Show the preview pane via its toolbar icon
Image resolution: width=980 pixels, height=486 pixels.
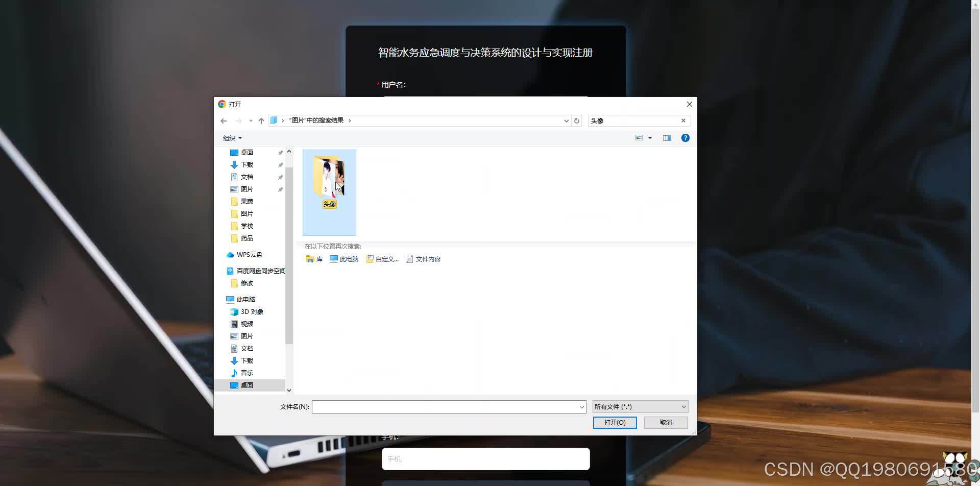coord(667,137)
